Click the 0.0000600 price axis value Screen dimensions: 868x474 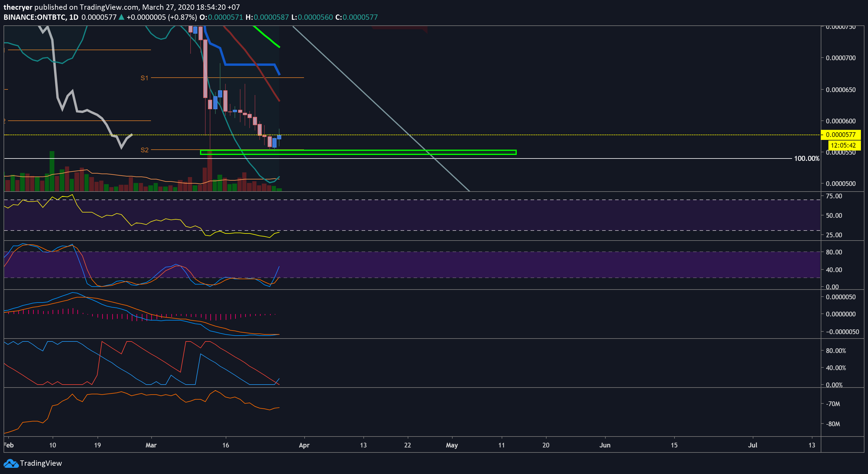(840, 121)
